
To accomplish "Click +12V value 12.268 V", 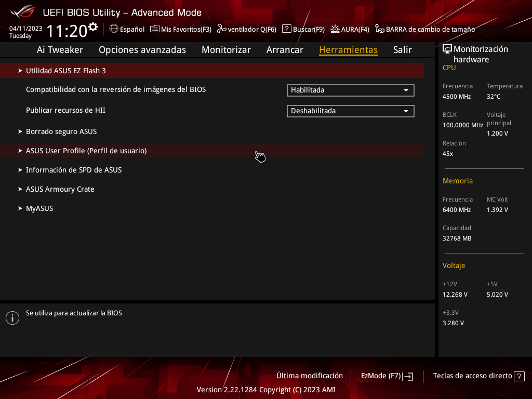I will (455, 295).
